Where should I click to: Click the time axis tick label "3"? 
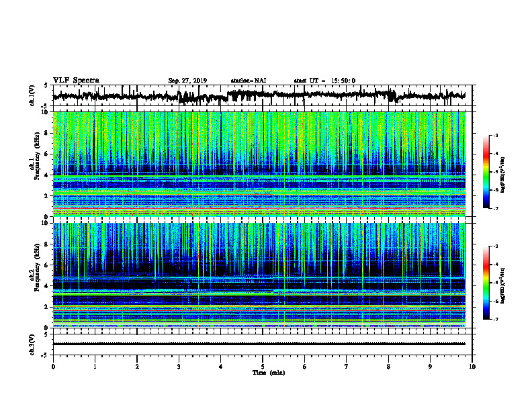point(179,367)
